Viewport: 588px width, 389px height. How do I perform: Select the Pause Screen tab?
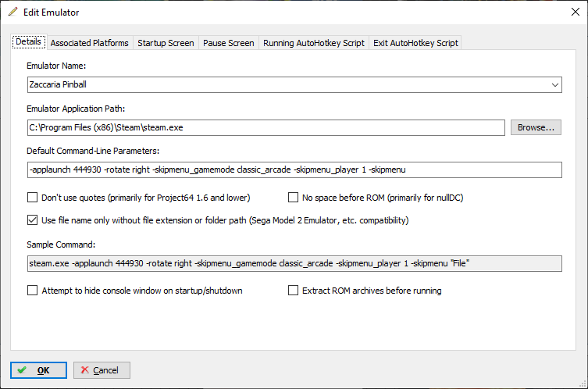[x=228, y=43]
